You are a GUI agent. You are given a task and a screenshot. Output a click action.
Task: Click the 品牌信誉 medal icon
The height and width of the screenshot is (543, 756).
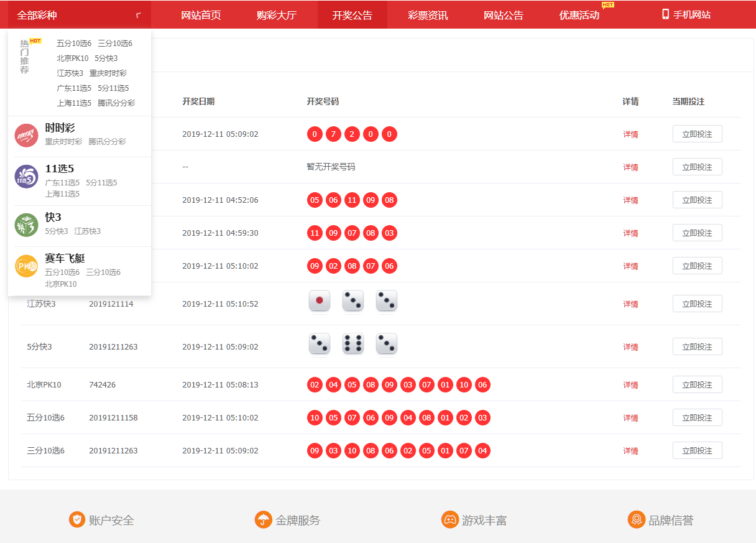coord(637,519)
